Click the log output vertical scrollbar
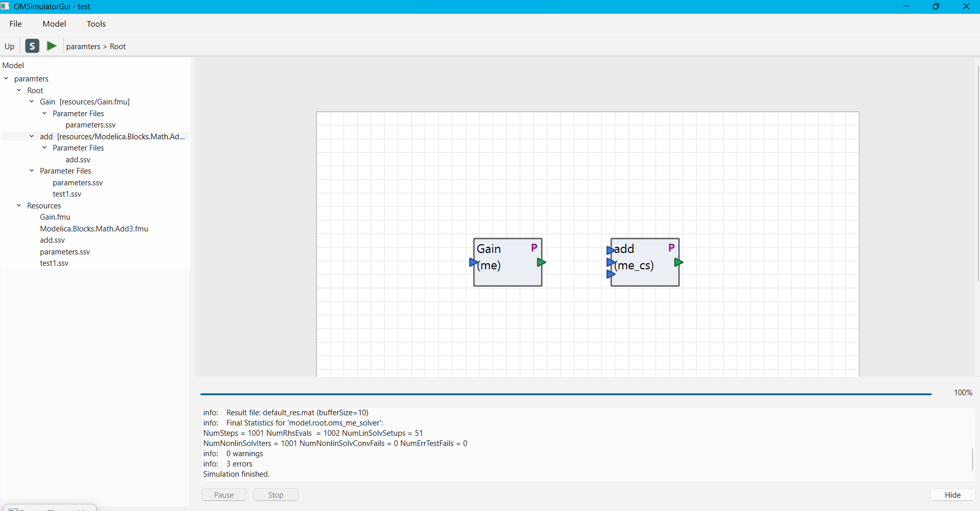 point(972,459)
